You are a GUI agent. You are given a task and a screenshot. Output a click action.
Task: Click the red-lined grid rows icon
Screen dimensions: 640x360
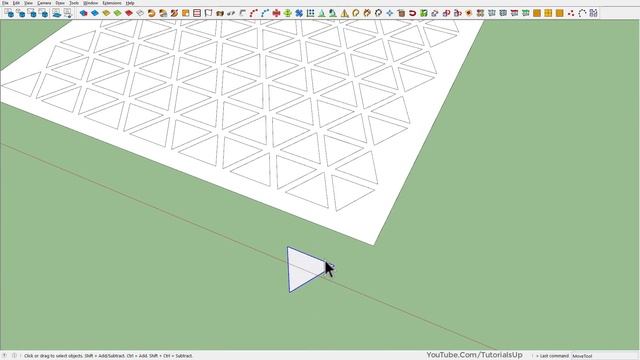(x=197, y=13)
